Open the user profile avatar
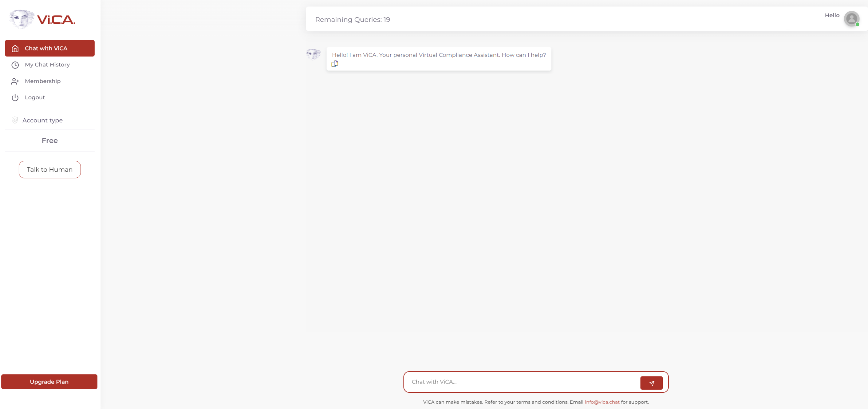This screenshot has width=868, height=409. [x=851, y=19]
